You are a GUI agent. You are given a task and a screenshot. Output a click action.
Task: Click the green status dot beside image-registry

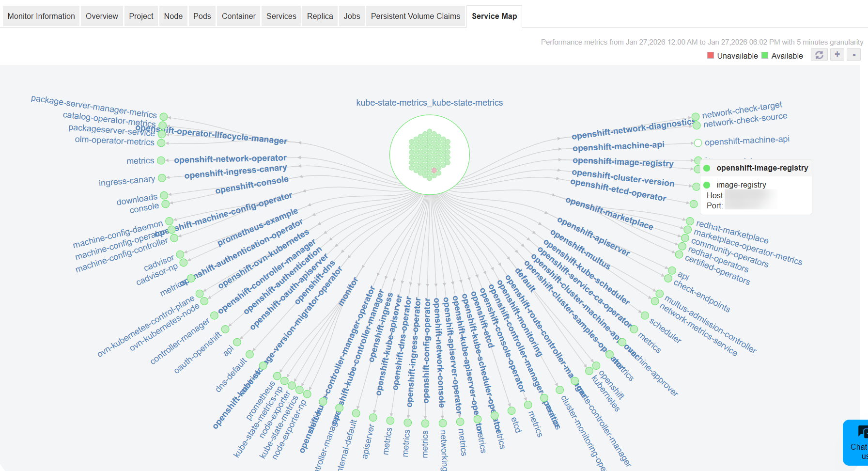(708, 185)
